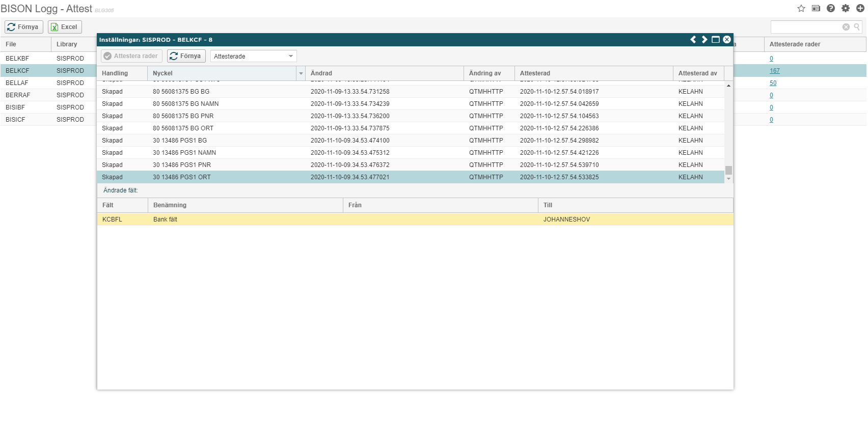Sort by Ändrad column header
The height and width of the screenshot is (442, 868).
385,73
